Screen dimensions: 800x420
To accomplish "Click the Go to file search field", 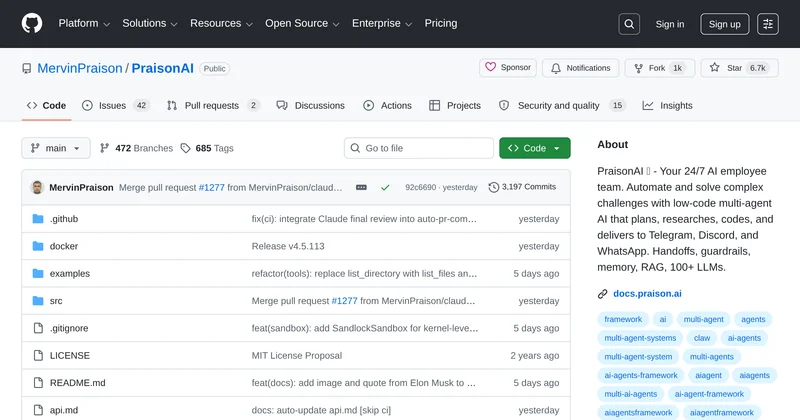I will tap(418, 148).
